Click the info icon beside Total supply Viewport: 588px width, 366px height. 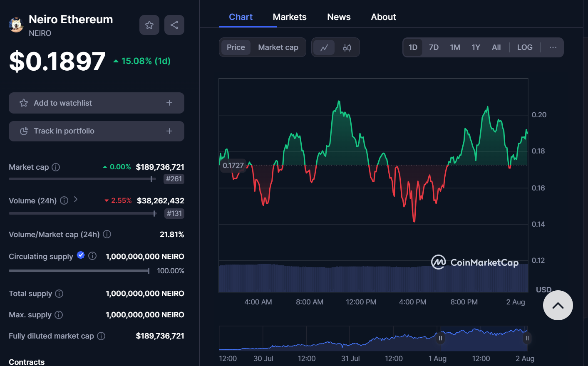pyautogui.click(x=59, y=294)
